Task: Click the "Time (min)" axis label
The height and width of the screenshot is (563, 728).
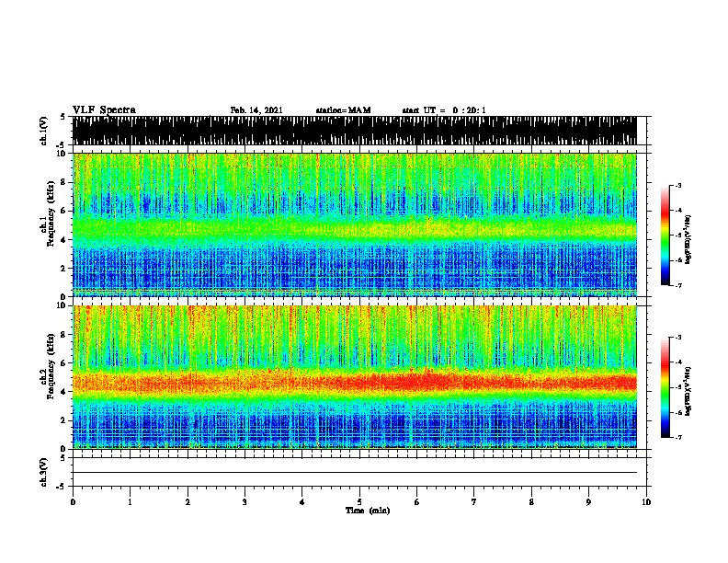Action: (368, 511)
